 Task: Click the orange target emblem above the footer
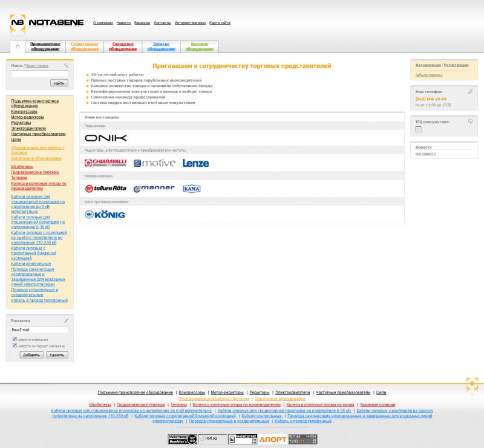(472, 383)
